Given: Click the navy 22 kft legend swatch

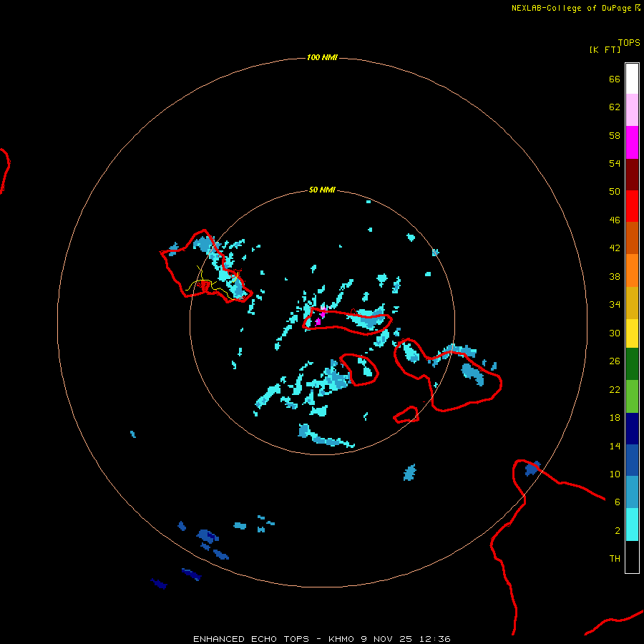Looking at the screenshot, I should point(632,429).
